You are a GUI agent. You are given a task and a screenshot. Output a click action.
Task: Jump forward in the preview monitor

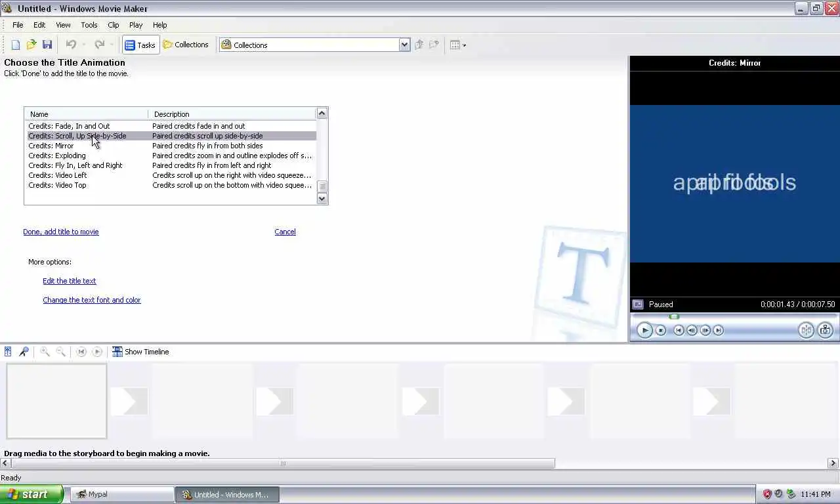718,331
